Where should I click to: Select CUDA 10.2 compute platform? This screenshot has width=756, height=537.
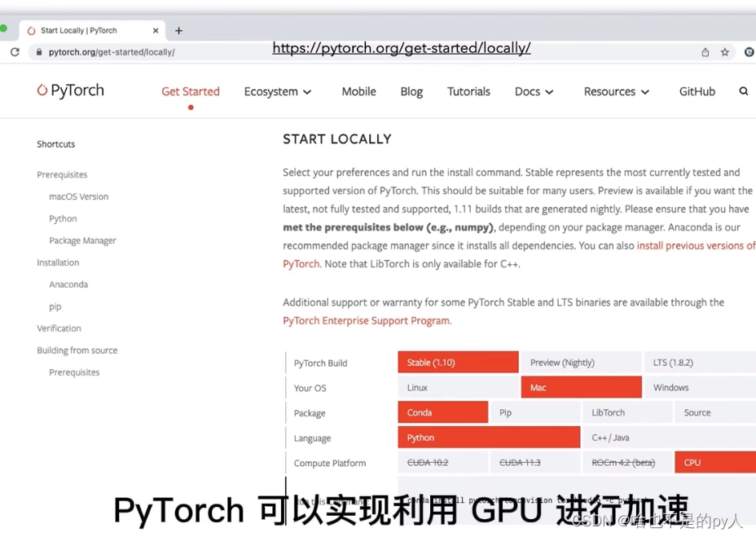pyautogui.click(x=442, y=463)
